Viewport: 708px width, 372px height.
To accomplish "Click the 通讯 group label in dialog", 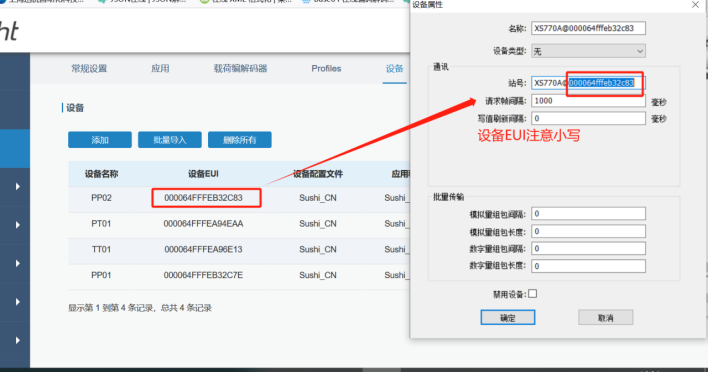I will point(441,67).
